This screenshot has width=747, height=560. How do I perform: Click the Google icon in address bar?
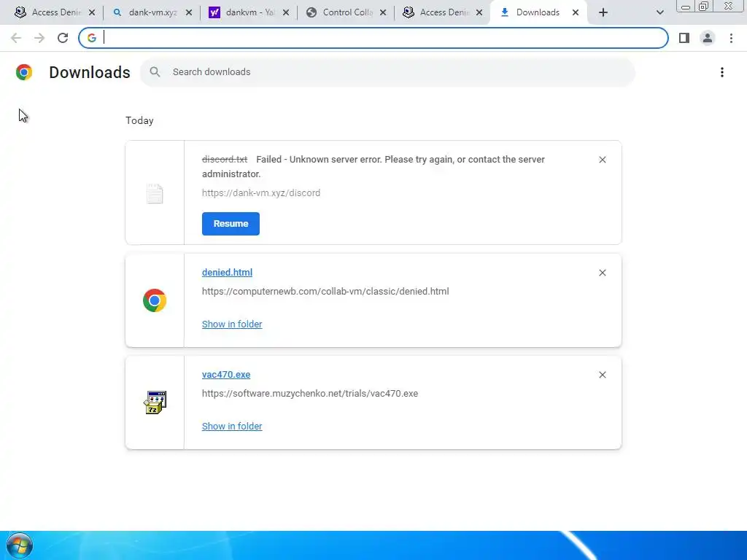point(92,38)
